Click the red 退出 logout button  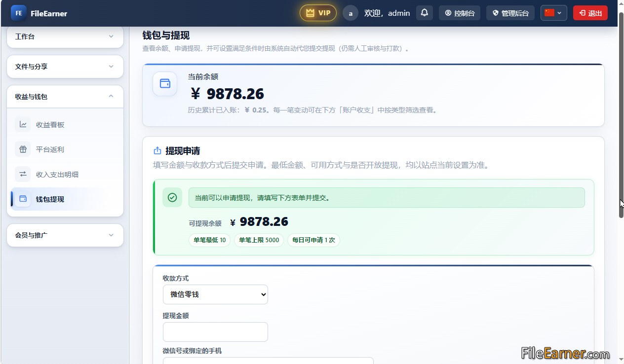coord(590,13)
